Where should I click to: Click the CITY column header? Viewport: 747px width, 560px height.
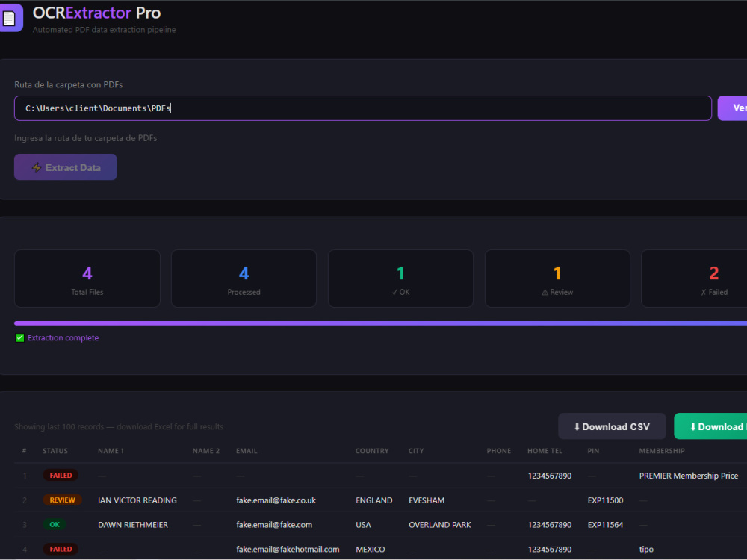(416, 451)
